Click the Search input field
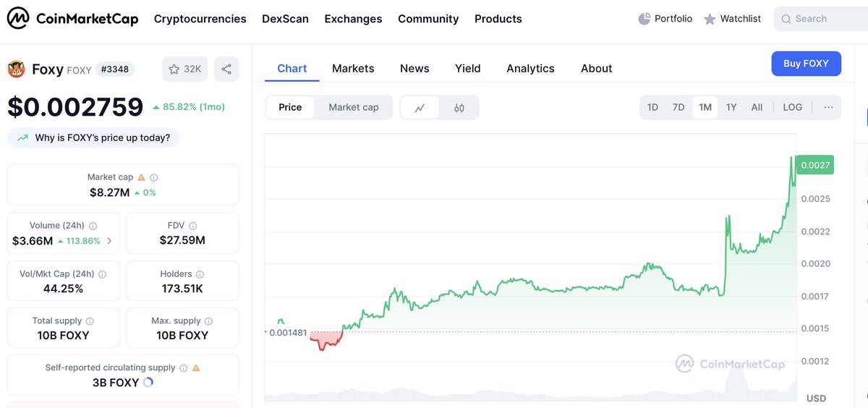This screenshot has height=408, width=868. (821, 19)
